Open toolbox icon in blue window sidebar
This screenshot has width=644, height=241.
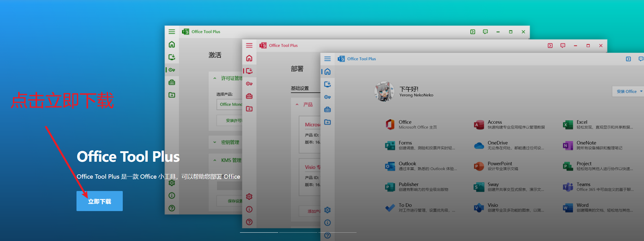pyautogui.click(x=328, y=110)
